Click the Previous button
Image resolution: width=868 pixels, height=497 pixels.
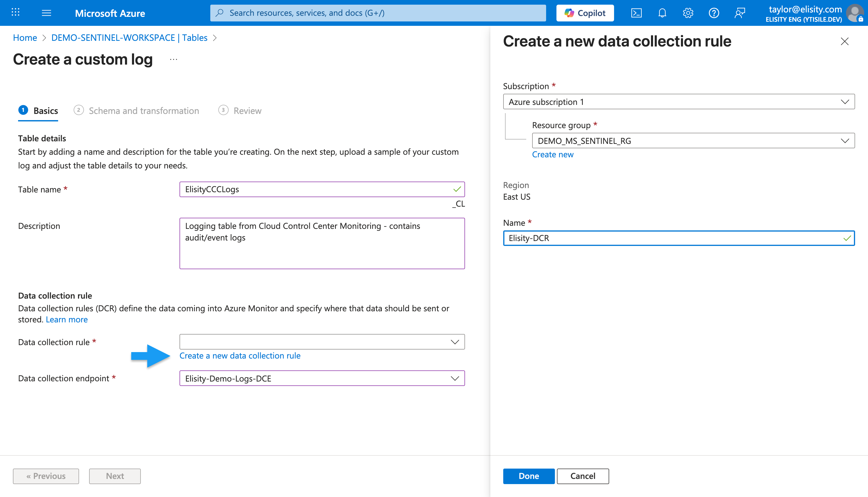[46, 476]
